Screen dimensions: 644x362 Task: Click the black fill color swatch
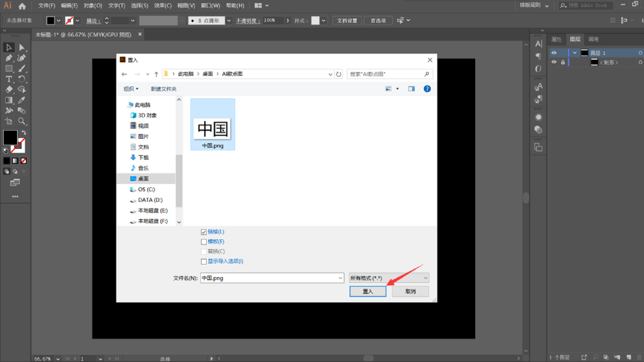coord(10,137)
